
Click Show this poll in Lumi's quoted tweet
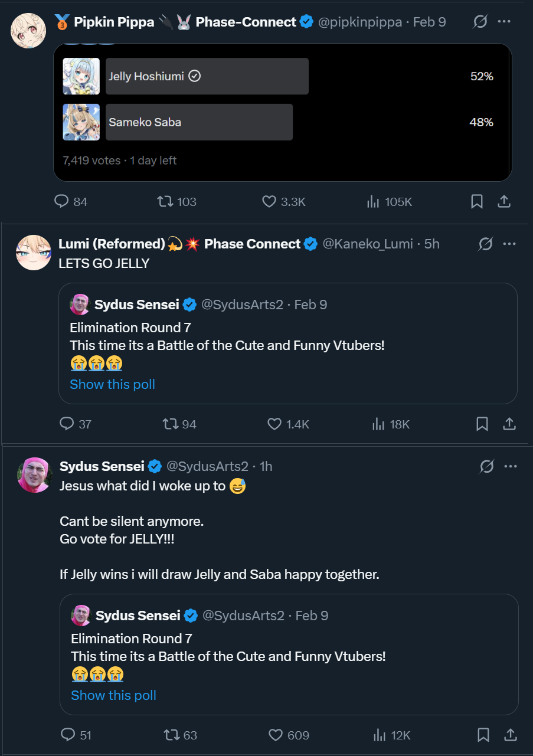(x=112, y=384)
